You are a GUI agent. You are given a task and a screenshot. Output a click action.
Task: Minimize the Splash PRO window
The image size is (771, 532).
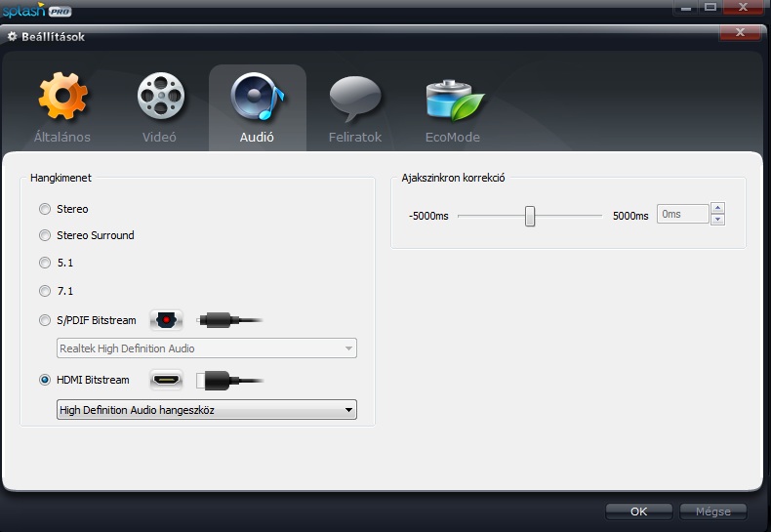point(686,7)
